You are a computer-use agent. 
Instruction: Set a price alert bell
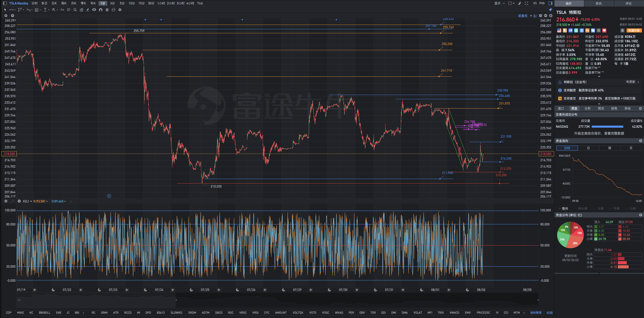click(622, 30)
